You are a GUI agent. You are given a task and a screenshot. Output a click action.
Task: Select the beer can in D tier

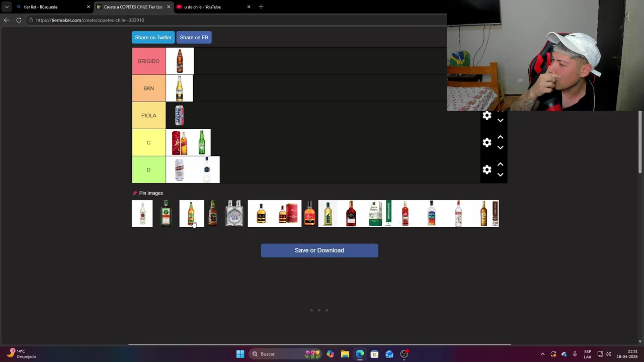click(x=179, y=170)
